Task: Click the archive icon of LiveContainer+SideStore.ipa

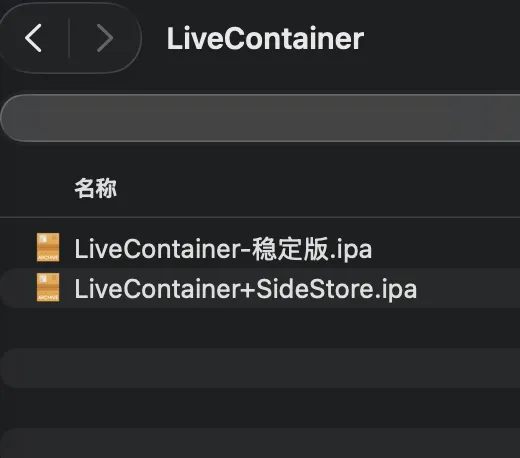Action: [x=48, y=287]
